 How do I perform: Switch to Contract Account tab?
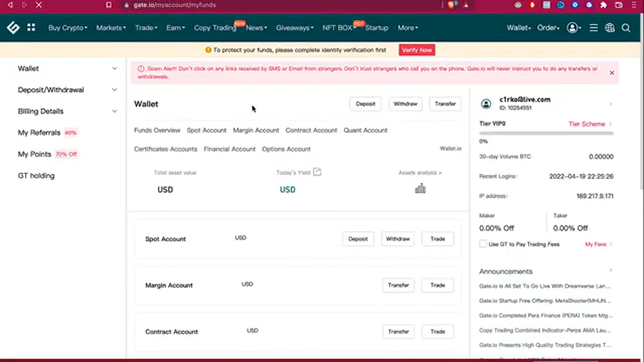tap(311, 130)
